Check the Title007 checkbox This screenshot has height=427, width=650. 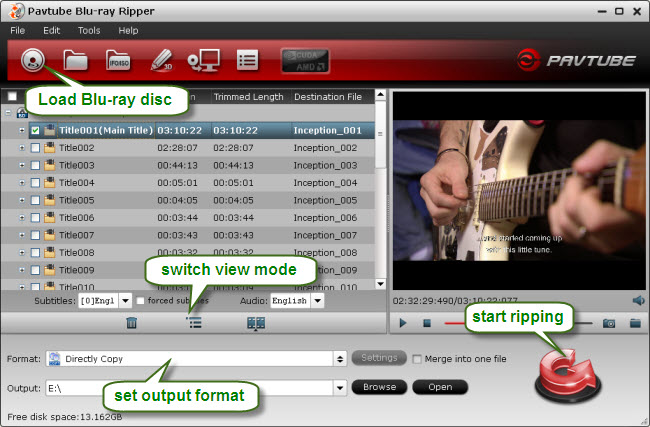[x=35, y=235]
